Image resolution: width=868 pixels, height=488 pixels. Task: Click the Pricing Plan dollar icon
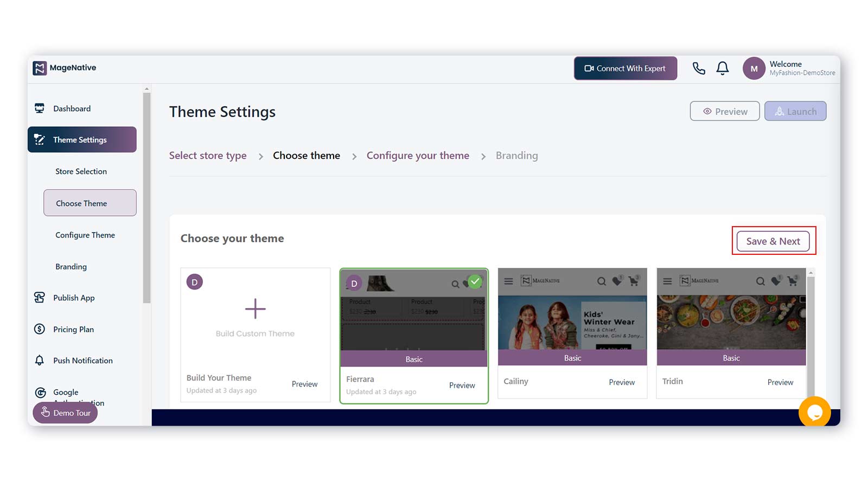coord(40,329)
